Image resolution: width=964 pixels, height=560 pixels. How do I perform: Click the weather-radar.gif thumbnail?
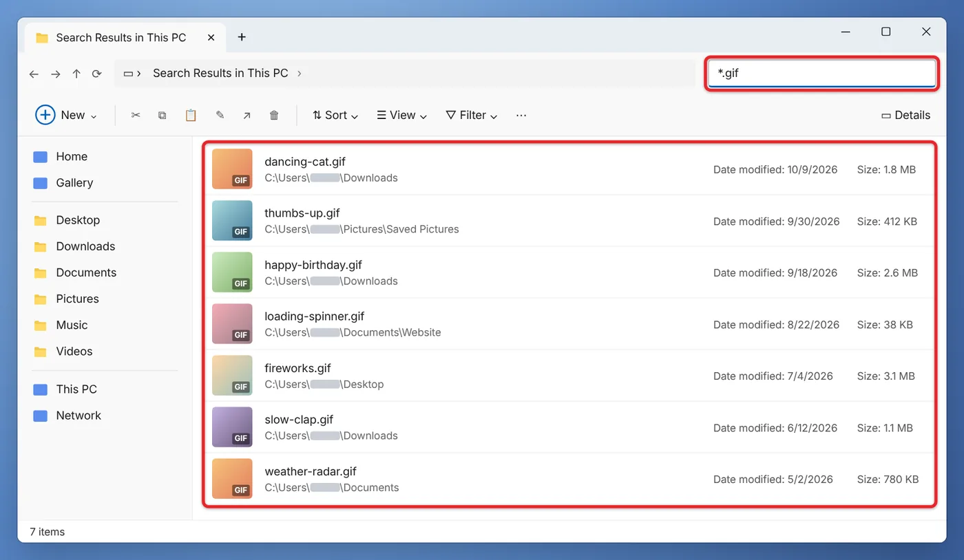[x=232, y=479]
